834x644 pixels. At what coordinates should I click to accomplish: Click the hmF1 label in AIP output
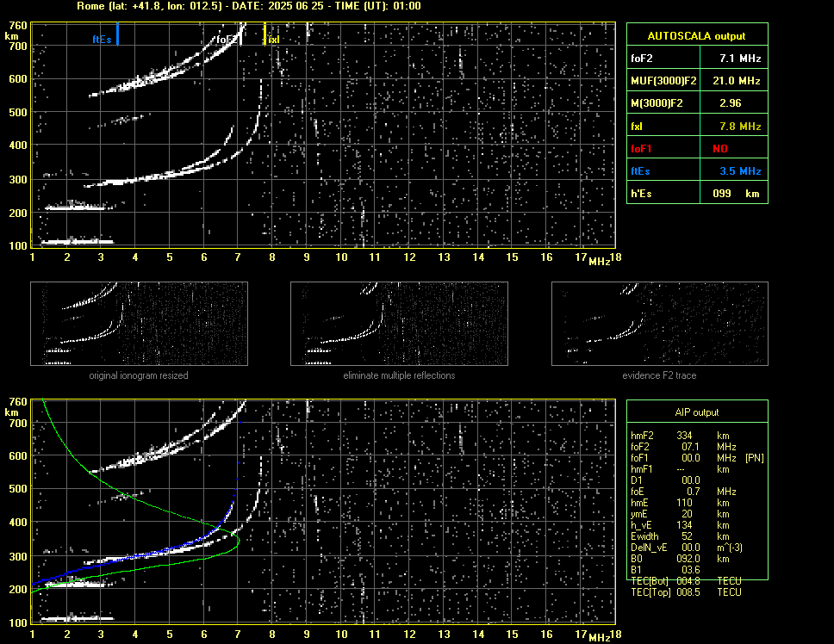click(x=642, y=469)
